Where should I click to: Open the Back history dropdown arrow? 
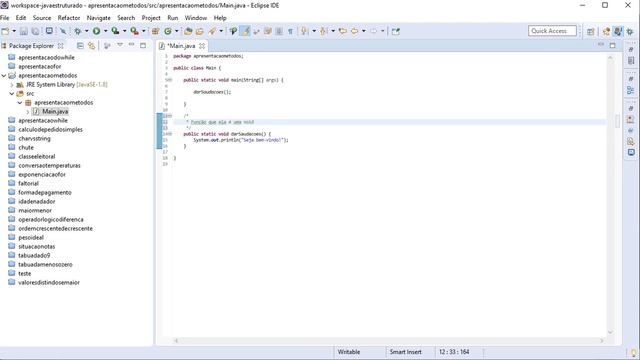(364, 31)
